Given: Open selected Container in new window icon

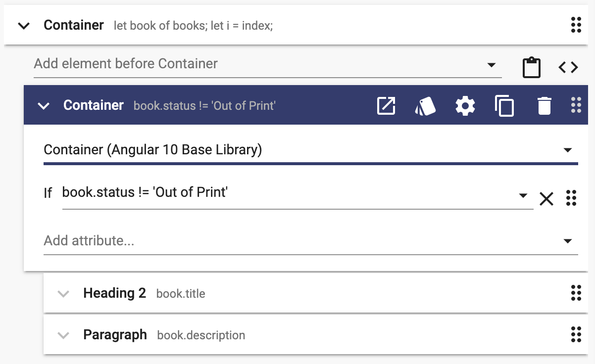Looking at the screenshot, I should (x=386, y=106).
